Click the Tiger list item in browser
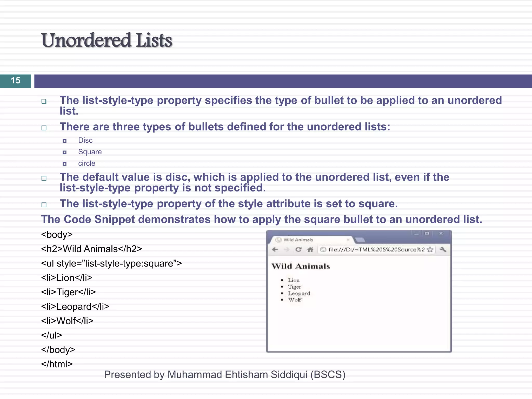The image size is (532, 399). pyautogui.click(x=295, y=287)
